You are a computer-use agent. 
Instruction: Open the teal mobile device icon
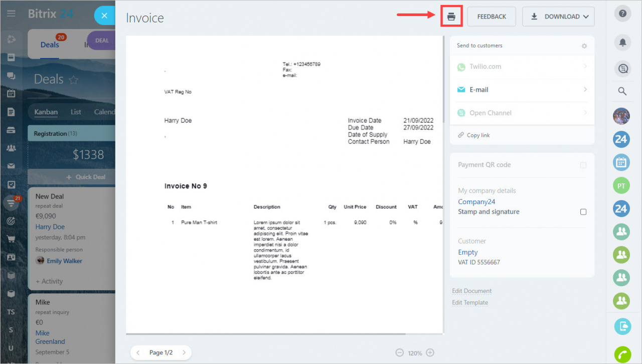coord(622,326)
